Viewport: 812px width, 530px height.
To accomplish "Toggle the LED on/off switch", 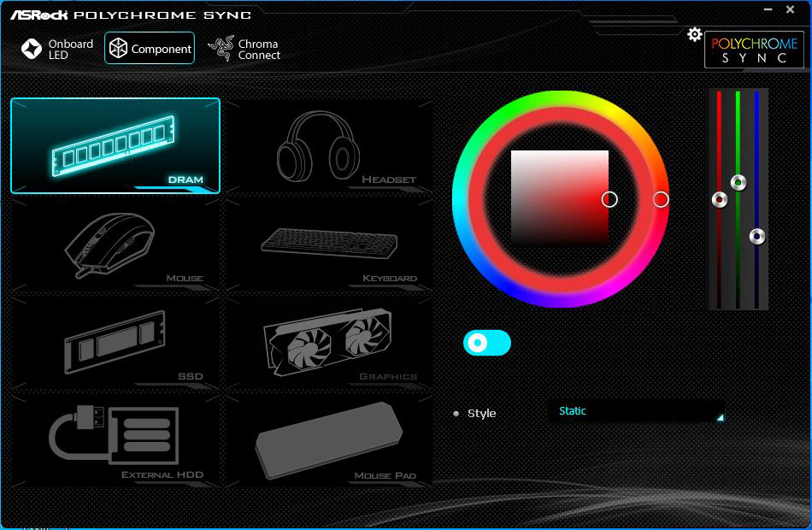I will [487, 343].
